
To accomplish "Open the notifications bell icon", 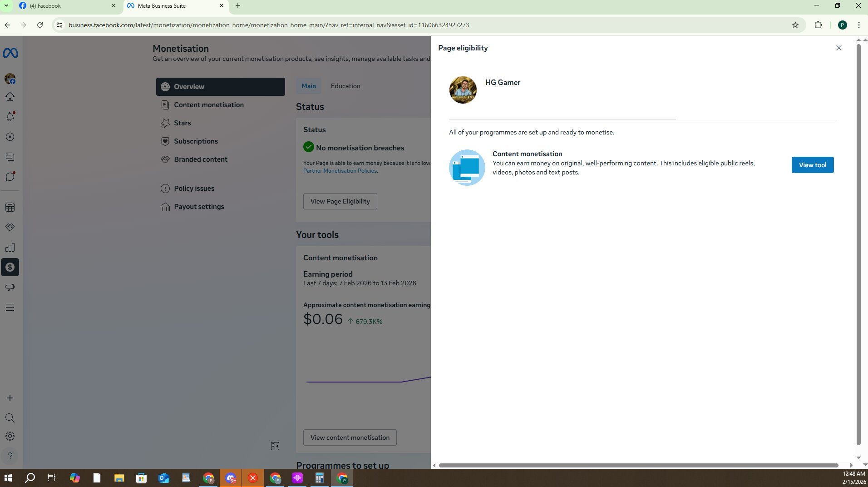I will point(10,117).
